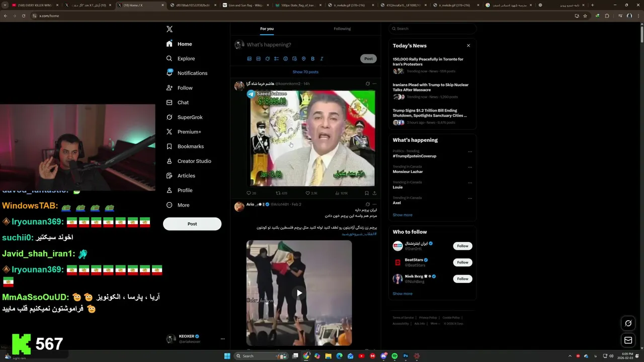Open more options on koonnkonn2 post

pyautogui.click(x=374, y=83)
